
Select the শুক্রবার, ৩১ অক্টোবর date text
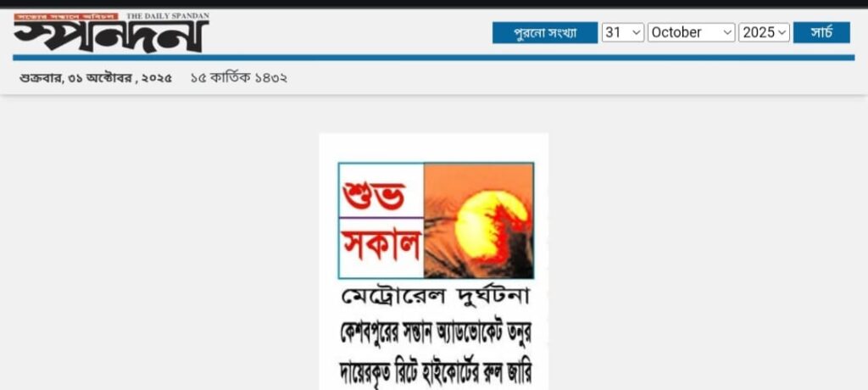pos(95,78)
